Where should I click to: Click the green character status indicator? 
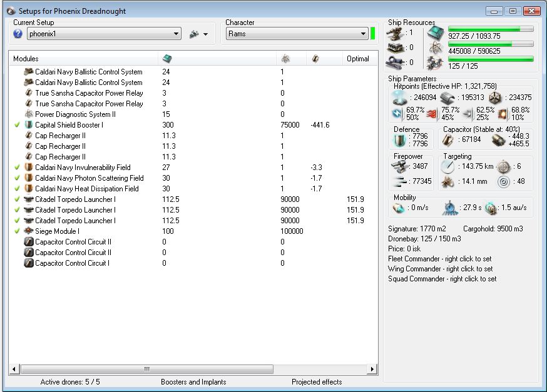click(372, 34)
